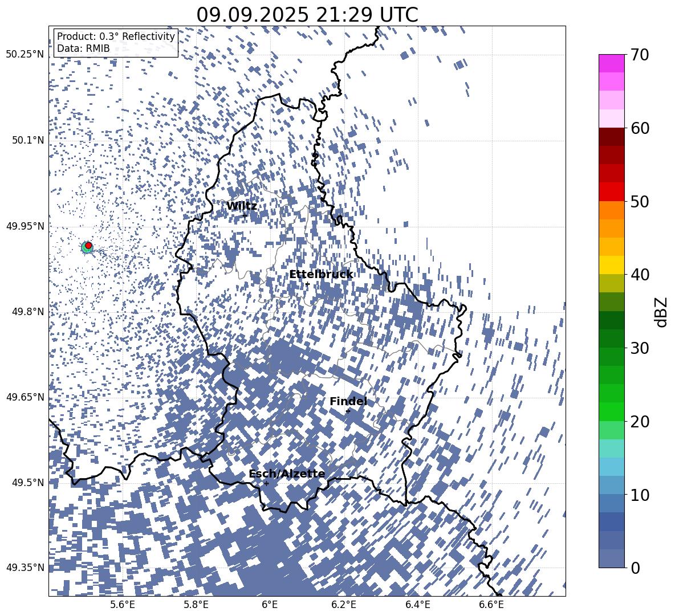675x616 pixels.
Task: Pick the magenta top colorbar swatch
Action: 611,64
